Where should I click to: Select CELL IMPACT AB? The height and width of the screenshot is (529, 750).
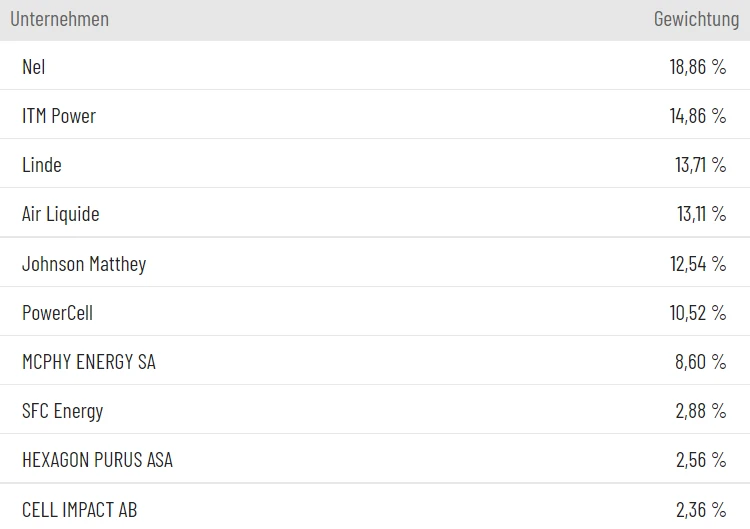(x=80, y=510)
